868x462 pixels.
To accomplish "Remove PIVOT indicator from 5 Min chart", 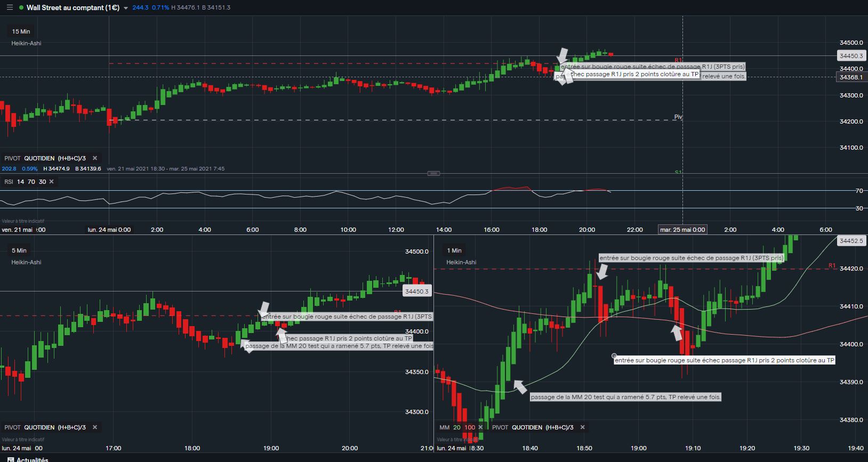I will 95,427.
